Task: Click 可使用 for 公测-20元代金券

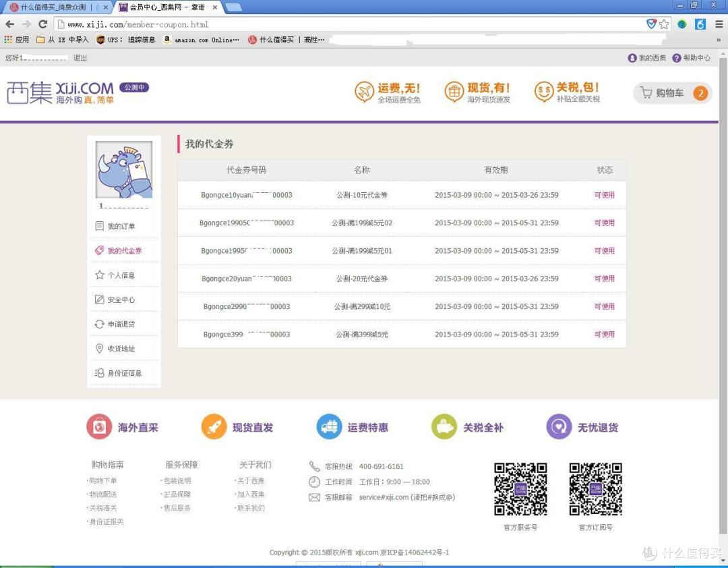Action: tap(605, 279)
